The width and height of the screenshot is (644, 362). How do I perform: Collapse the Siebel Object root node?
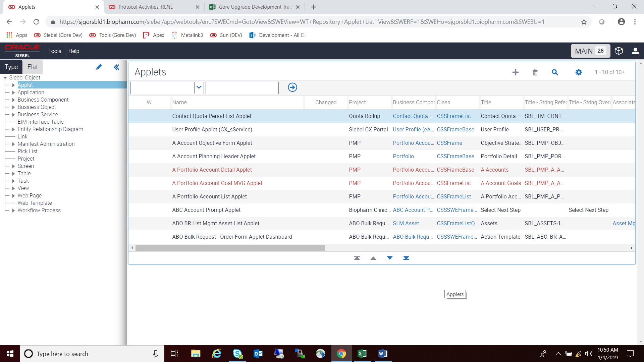(5, 77)
